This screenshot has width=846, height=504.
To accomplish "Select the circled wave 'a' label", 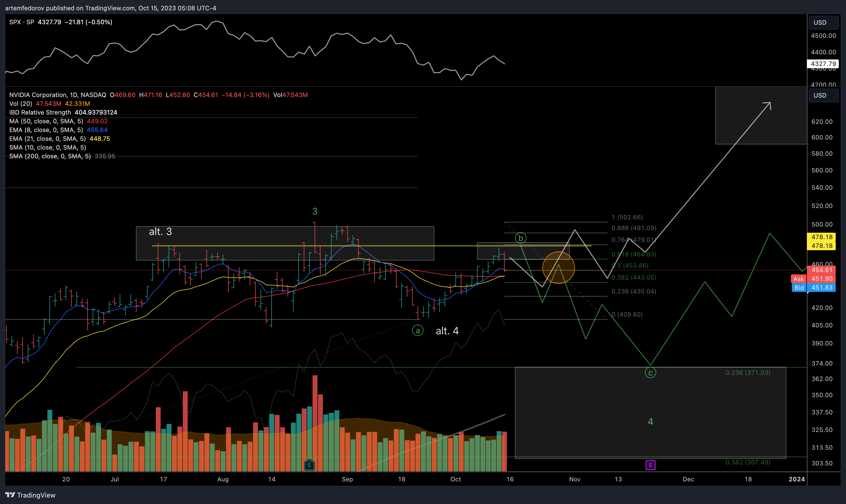I will (417, 331).
